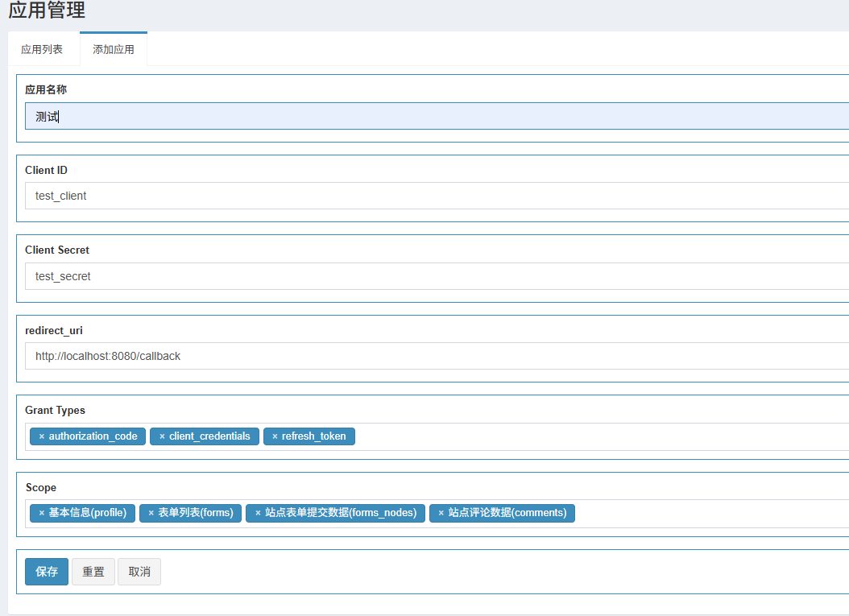This screenshot has height=616, width=849.
Task: Remove the client_credentials tag via its x
Action: (162, 436)
